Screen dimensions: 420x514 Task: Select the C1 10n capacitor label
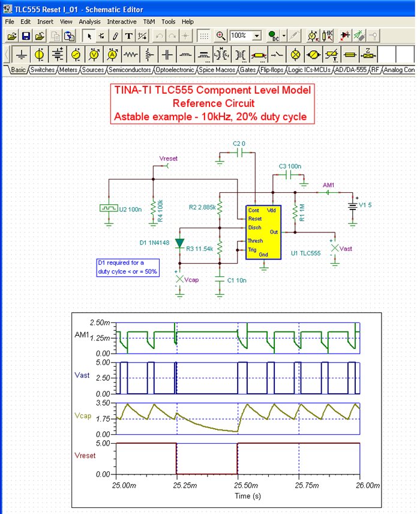[x=237, y=280]
